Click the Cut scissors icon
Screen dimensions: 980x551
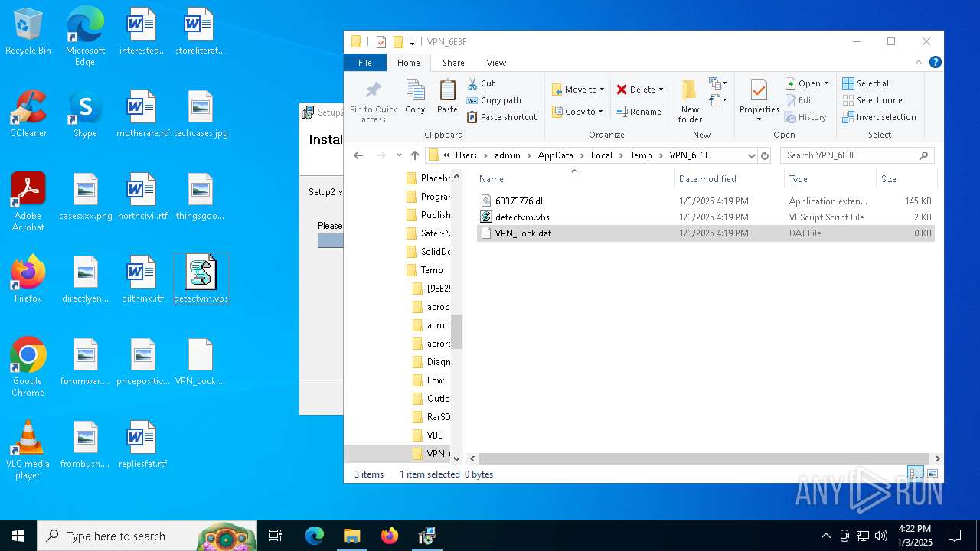pyautogui.click(x=472, y=83)
